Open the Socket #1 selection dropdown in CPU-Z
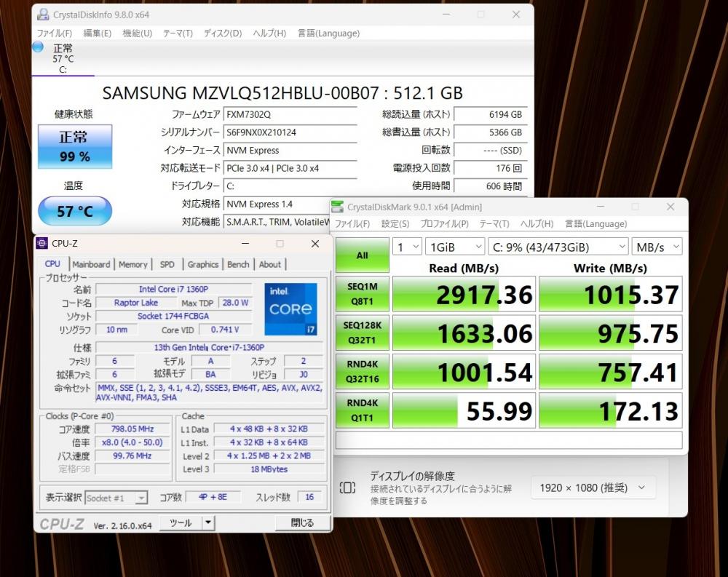This screenshot has width=728, height=577. coord(116,498)
